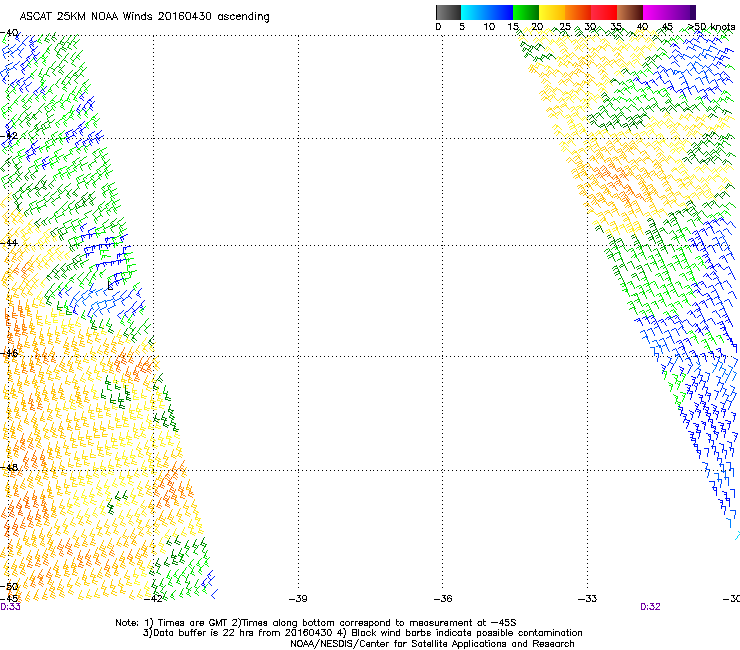Viewport: 740px width, 650px height.
Task: Click the -42 longitude axis label
Action: pos(153,599)
